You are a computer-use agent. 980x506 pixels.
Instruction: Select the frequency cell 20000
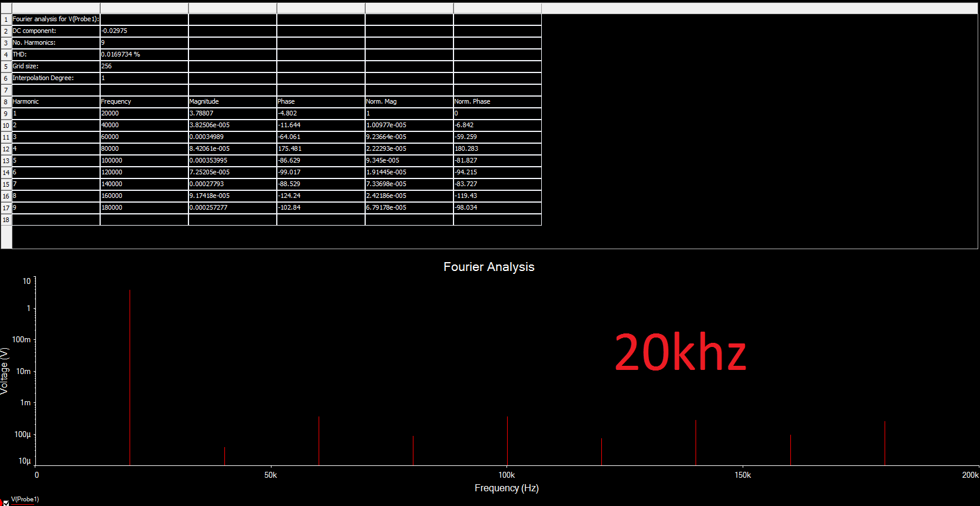coord(144,114)
